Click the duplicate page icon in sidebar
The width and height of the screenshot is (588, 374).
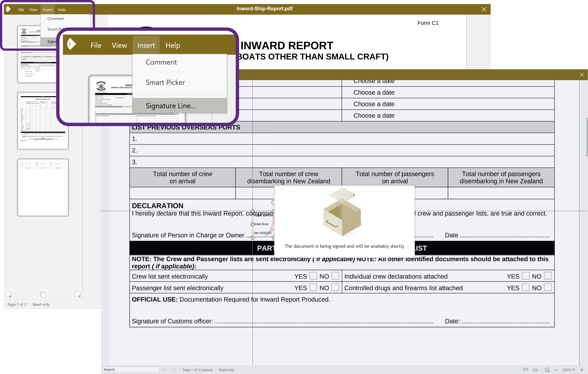click(43, 295)
